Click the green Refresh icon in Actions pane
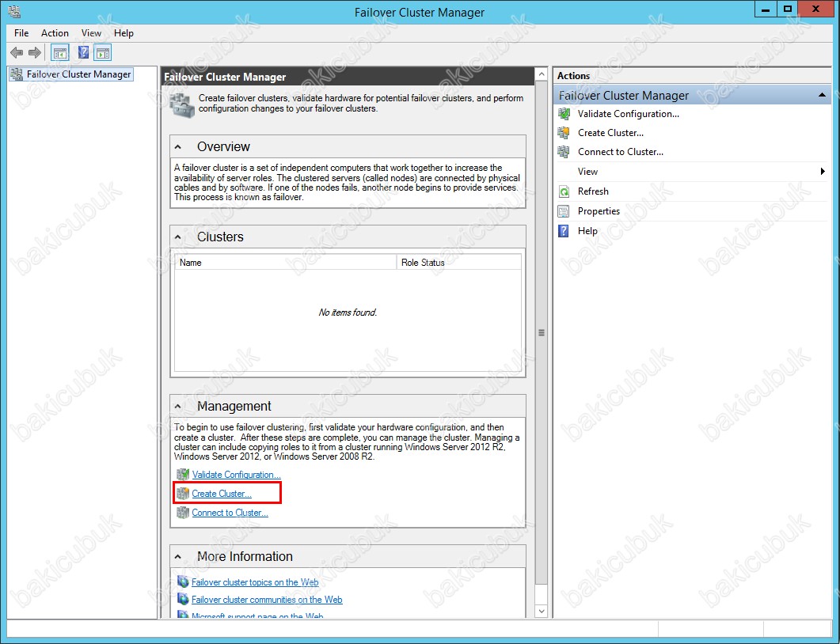Image resolution: width=840 pixels, height=644 pixels. click(x=564, y=191)
